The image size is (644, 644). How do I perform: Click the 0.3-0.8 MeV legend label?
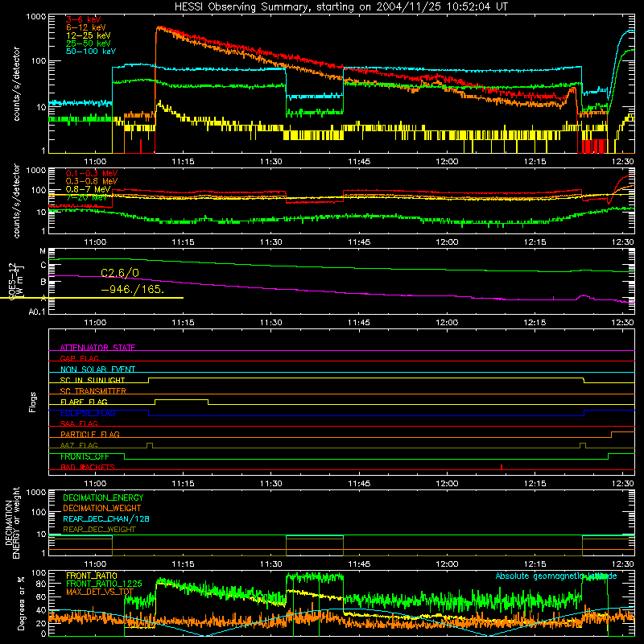click(x=92, y=181)
